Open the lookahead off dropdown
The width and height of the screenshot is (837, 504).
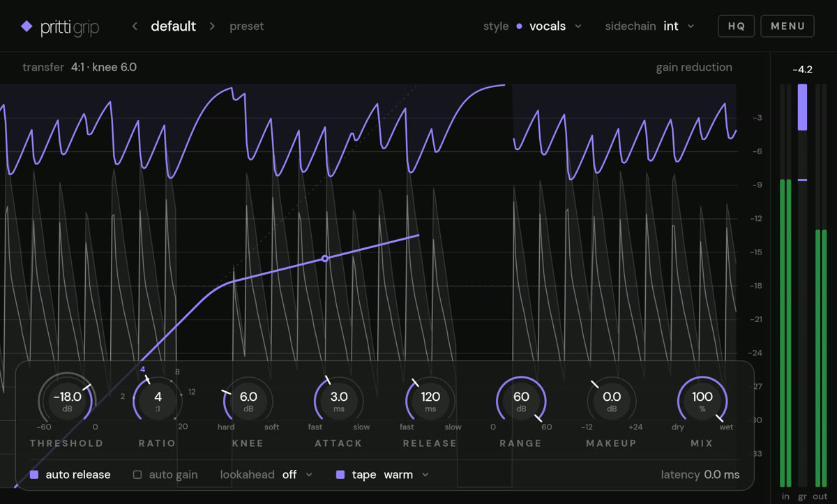pyautogui.click(x=297, y=475)
